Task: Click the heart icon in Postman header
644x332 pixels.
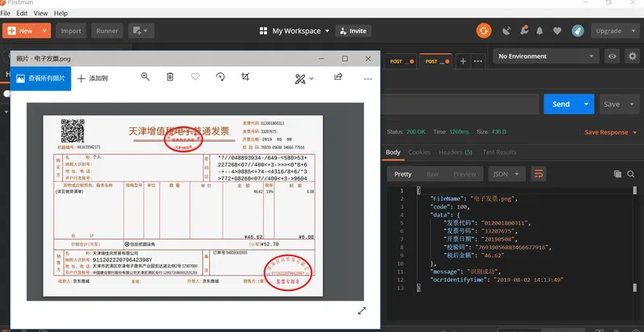Action: [x=557, y=31]
